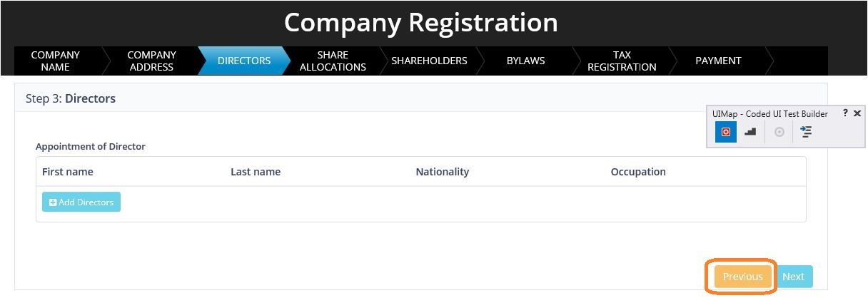Click the Add Assertions crosshair icon

point(779,132)
